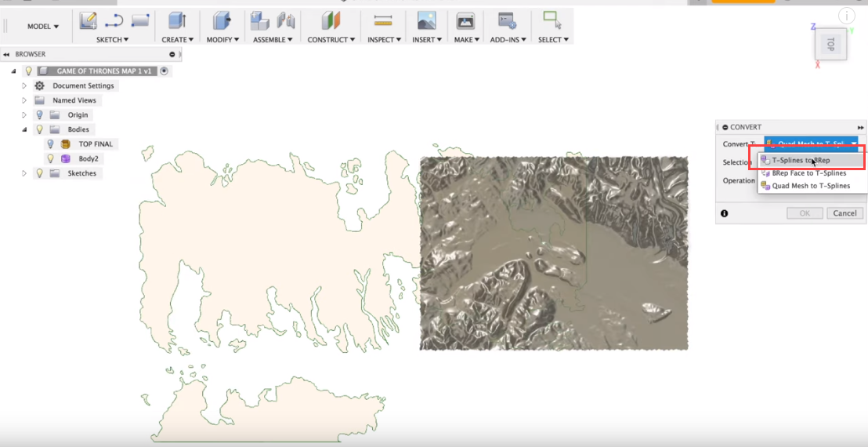This screenshot has height=447, width=868.
Task: Click the Convert dialog minus icon
Action: click(725, 127)
